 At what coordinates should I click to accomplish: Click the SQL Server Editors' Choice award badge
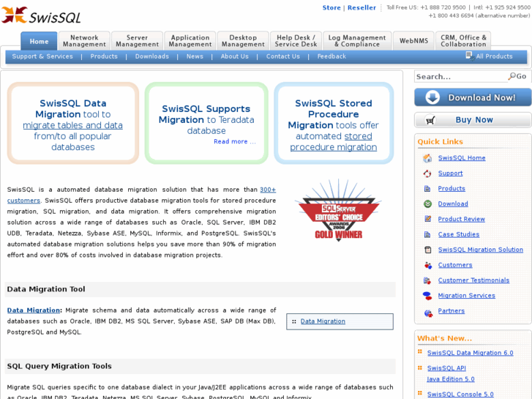(x=338, y=211)
